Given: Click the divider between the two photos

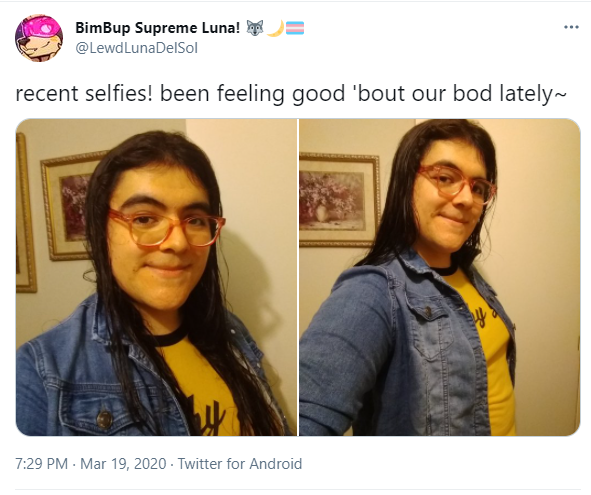Looking at the screenshot, I should tap(298, 277).
